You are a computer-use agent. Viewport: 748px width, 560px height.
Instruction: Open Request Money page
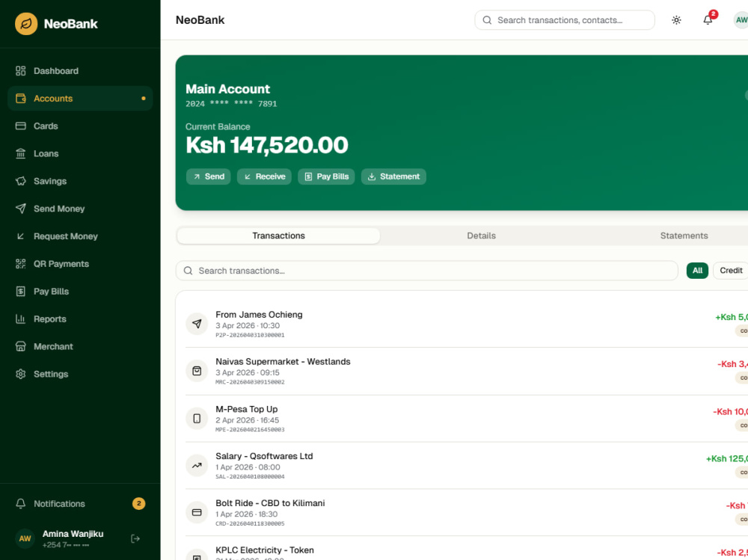pyautogui.click(x=80, y=236)
